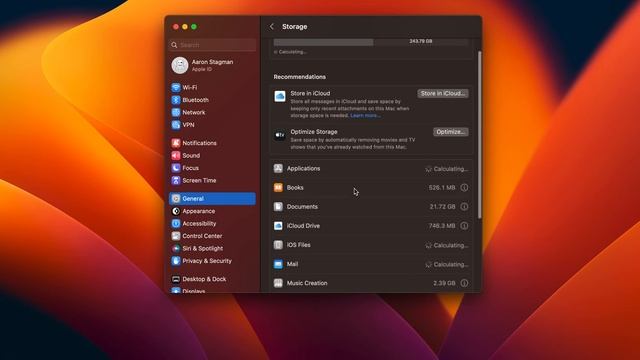Open the Control Center icon
This screenshot has width=640, height=360.
[176, 236]
